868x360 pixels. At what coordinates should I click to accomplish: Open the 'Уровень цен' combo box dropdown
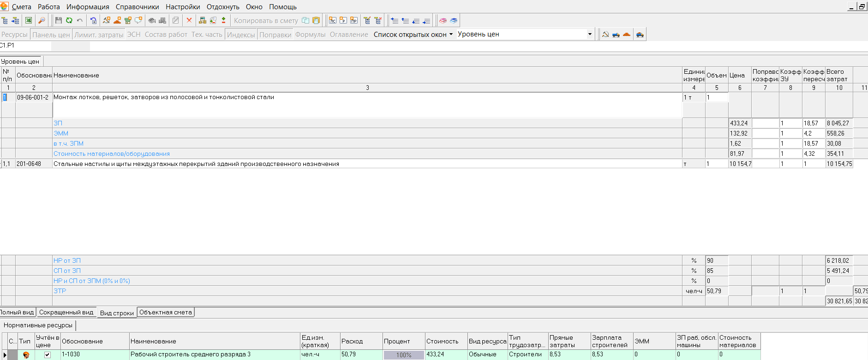pos(589,34)
